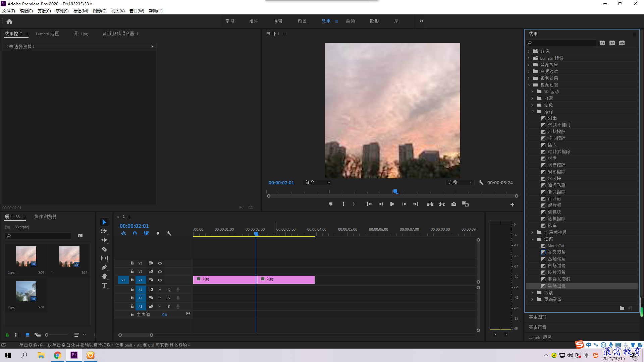
Task: Step forward one frame in Program monitor
Action: (x=404, y=204)
